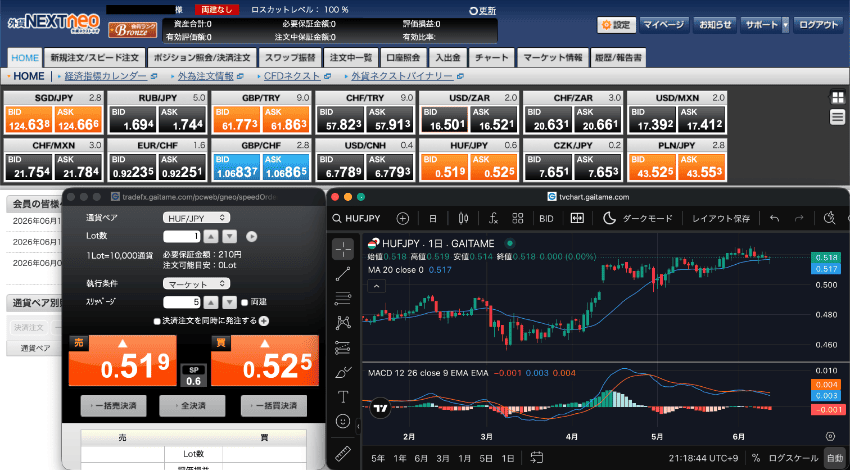Screen dimensions: 850x470
Task: Decrease Lot数 with down arrow
Action: click(230, 236)
